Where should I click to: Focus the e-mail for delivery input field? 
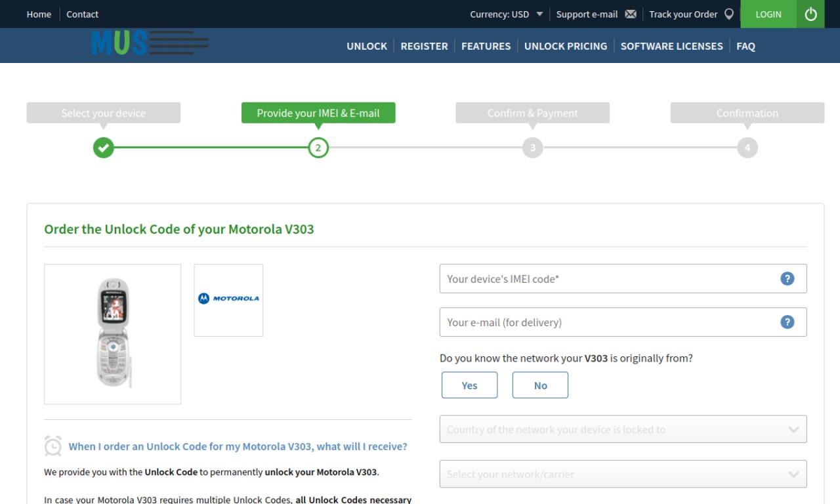(623, 322)
